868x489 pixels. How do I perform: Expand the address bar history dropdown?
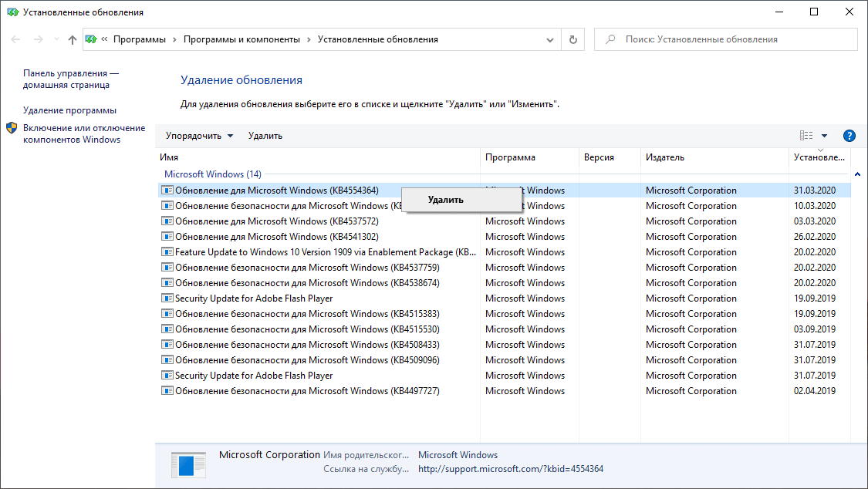pos(550,39)
